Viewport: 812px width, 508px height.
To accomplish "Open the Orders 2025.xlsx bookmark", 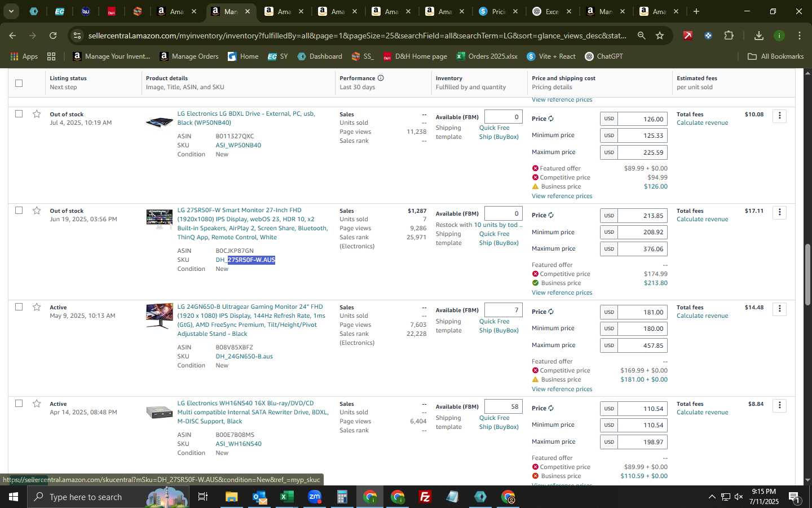I will click(x=487, y=56).
